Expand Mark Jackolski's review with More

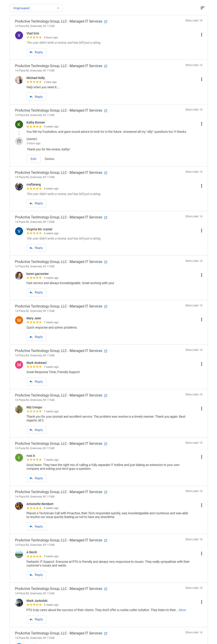click(182, 610)
